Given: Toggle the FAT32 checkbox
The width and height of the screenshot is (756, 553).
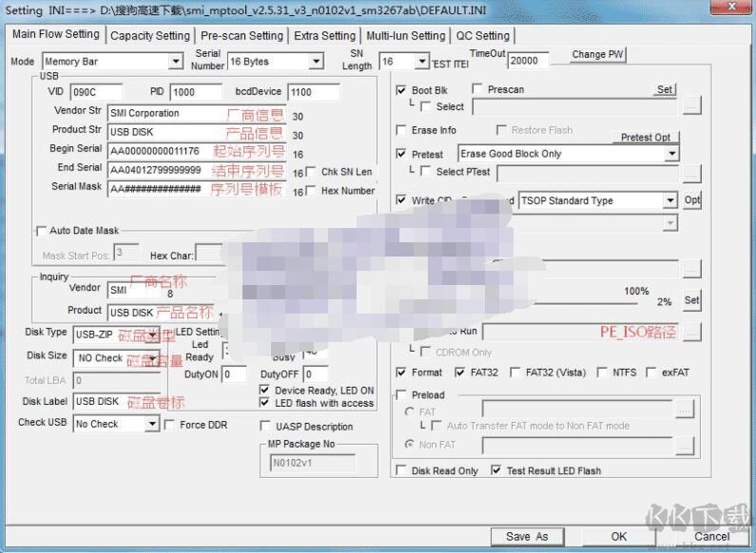Looking at the screenshot, I should pyautogui.click(x=460, y=372).
